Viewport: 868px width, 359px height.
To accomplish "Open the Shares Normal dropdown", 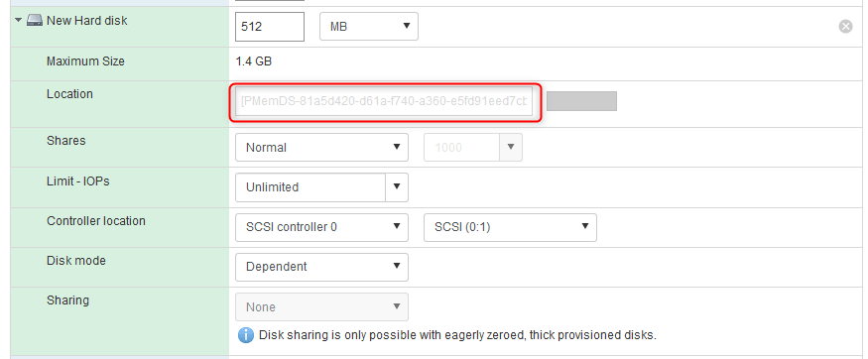I will pyautogui.click(x=321, y=147).
